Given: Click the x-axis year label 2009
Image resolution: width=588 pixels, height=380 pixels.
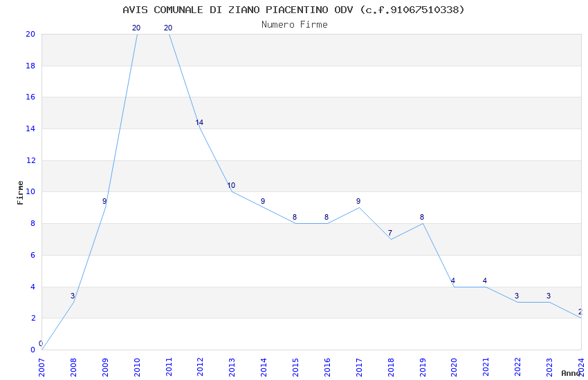Looking at the screenshot, I should [x=105, y=368].
